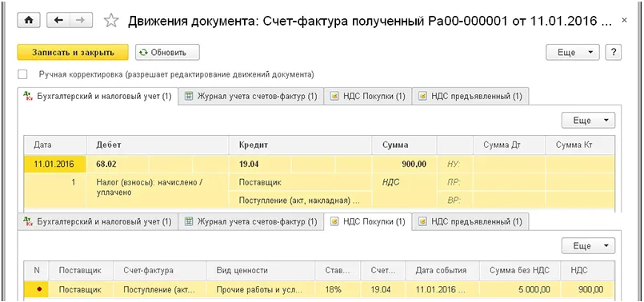Click the Сумма без НДС column header
644x302 pixels.
click(x=520, y=270)
